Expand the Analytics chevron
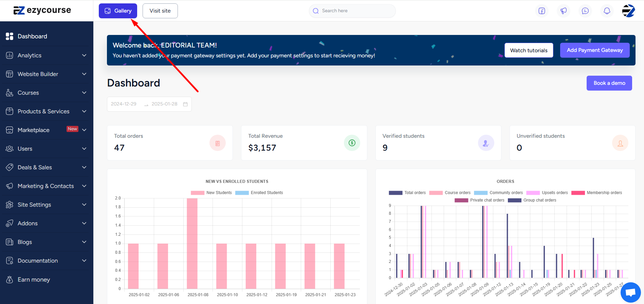 click(x=84, y=55)
